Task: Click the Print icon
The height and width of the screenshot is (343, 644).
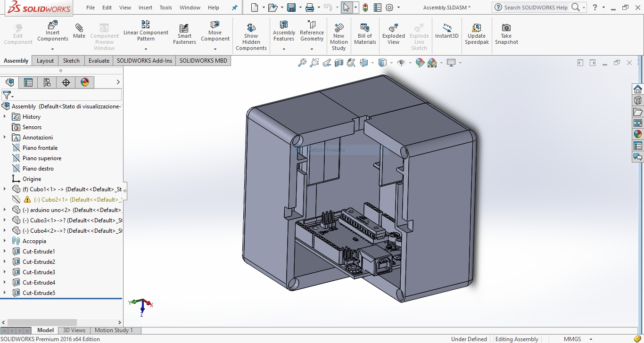Action: (x=310, y=8)
